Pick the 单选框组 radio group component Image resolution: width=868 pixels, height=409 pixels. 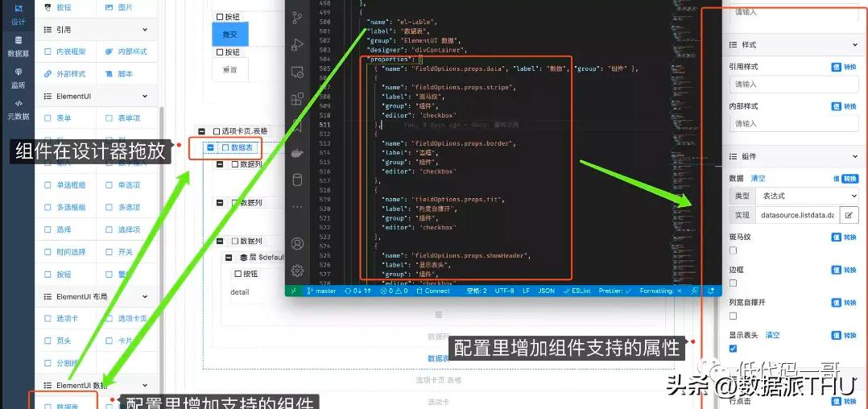[x=65, y=185]
